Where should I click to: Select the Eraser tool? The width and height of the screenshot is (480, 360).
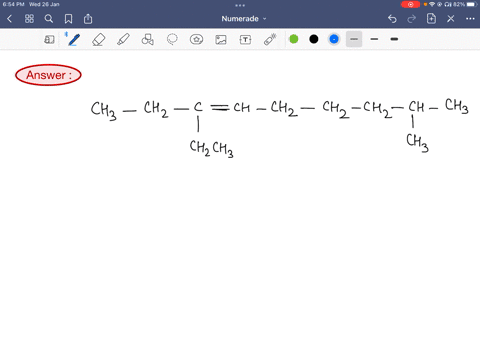(99, 40)
